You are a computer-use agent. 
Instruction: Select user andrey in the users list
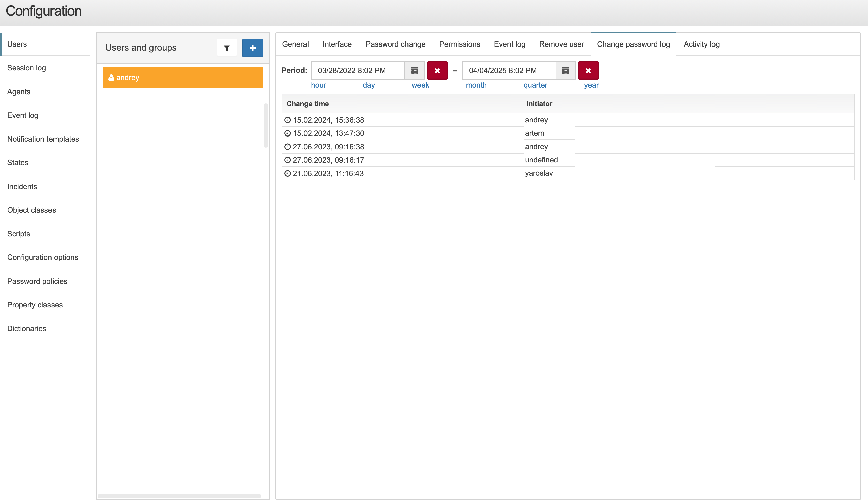click(183, 78)
